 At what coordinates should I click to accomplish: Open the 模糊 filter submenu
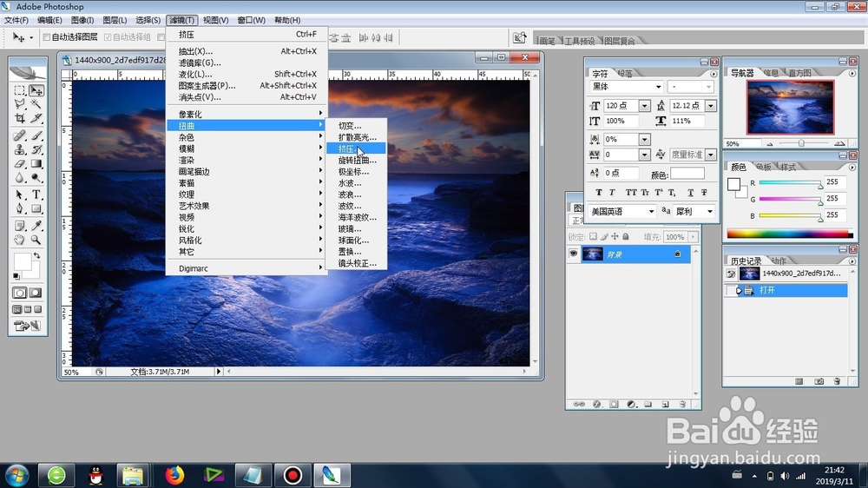[247, 148]
